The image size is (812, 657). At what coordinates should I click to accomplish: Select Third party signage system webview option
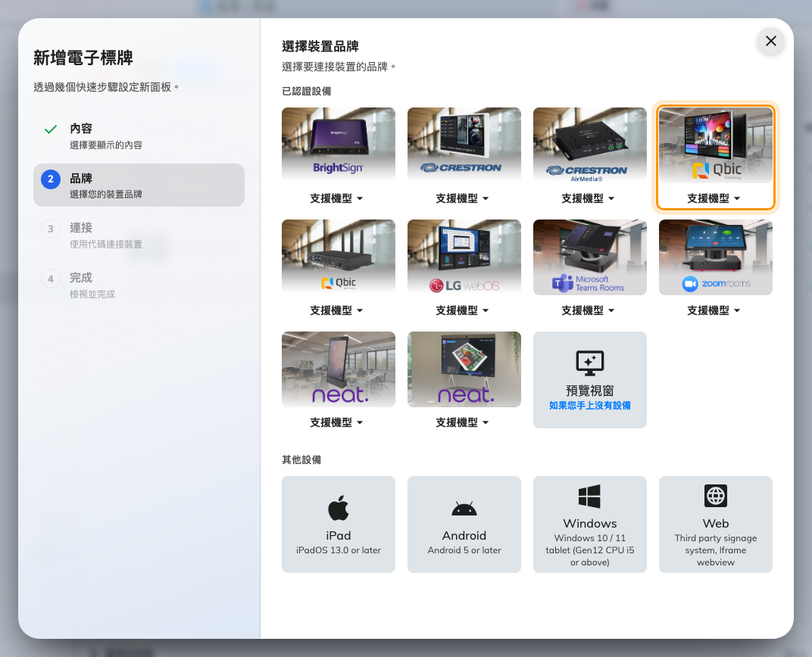[715, 525]
